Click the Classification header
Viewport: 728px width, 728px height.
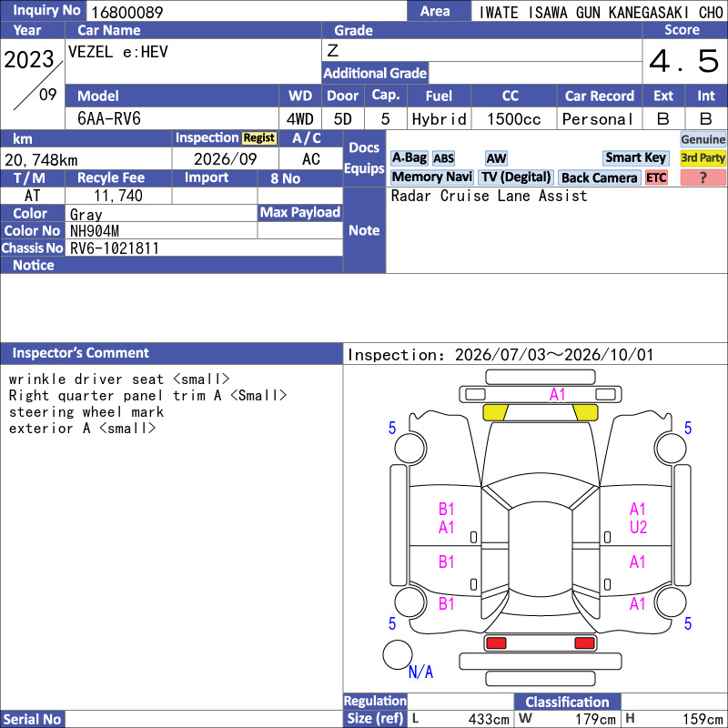[x=567, y=702]
